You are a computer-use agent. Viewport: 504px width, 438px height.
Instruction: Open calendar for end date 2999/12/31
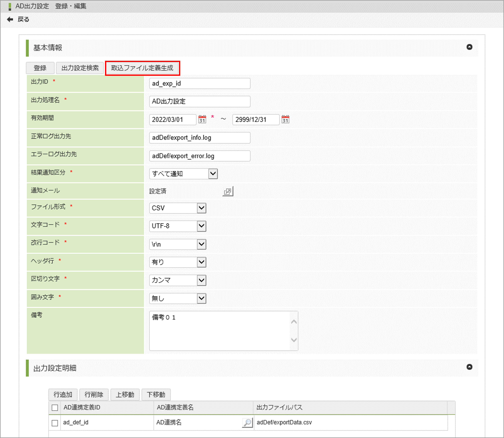(x=285, y=119)
